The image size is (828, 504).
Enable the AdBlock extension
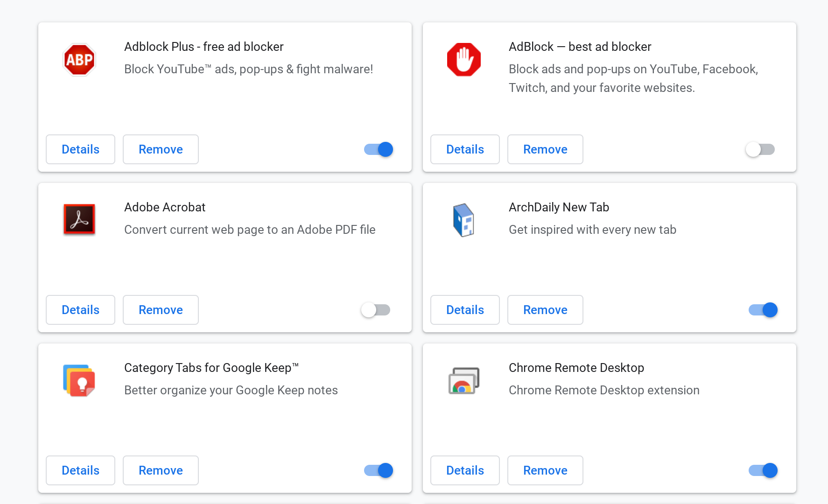759,149
